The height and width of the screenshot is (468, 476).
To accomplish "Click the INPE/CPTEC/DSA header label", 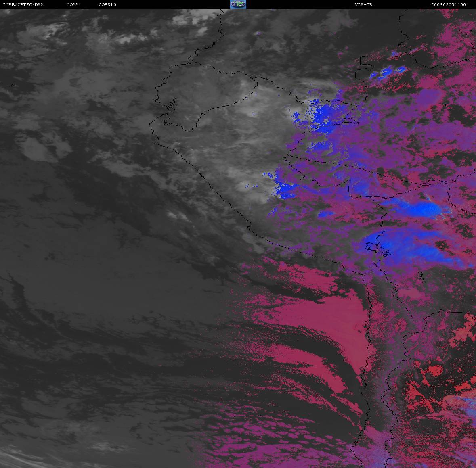I will point(23,4).
